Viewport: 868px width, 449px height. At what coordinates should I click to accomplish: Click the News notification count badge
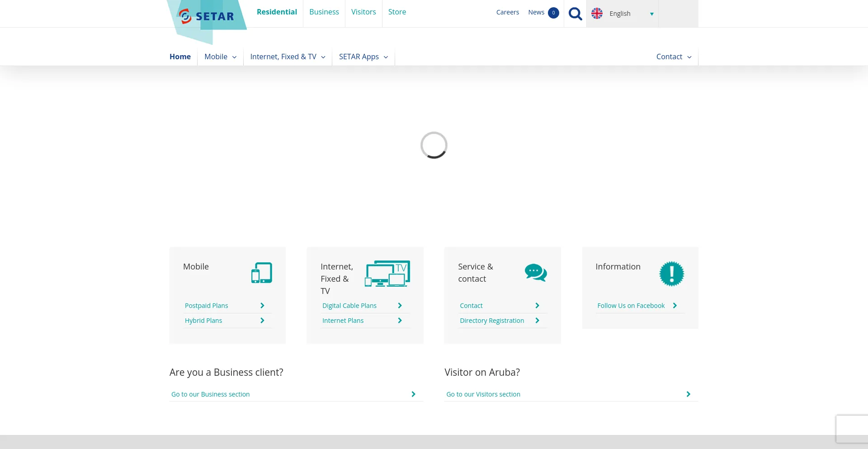coord(553,13)
